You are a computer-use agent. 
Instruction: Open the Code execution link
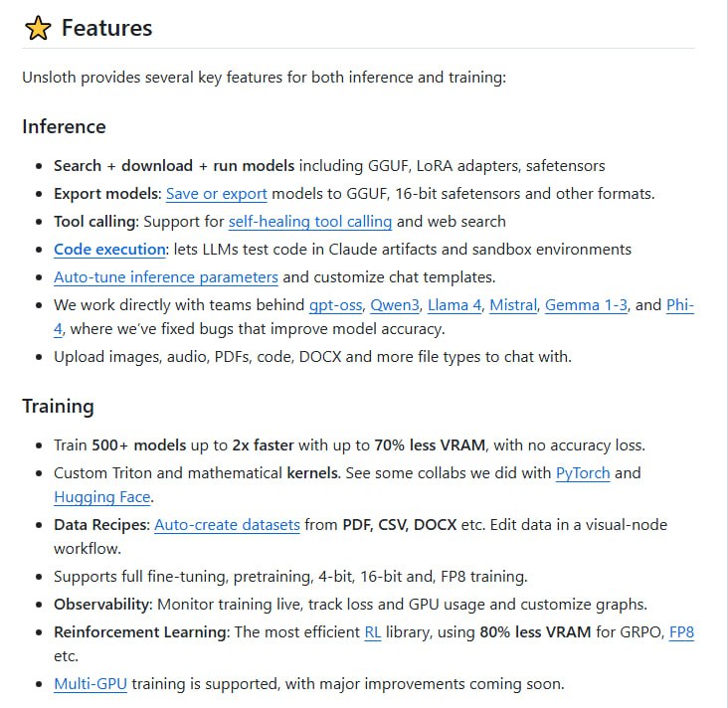coord(109,250)
